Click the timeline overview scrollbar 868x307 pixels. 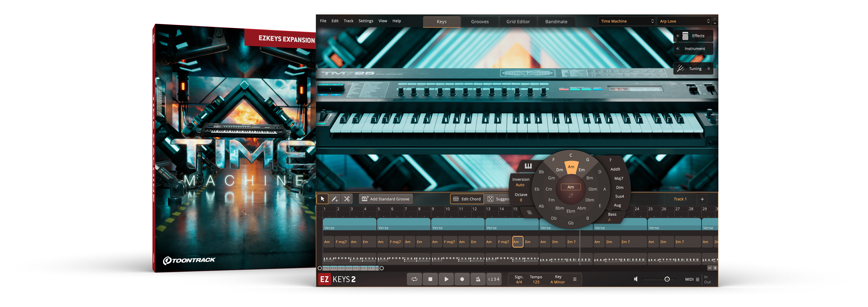[351, 268]
